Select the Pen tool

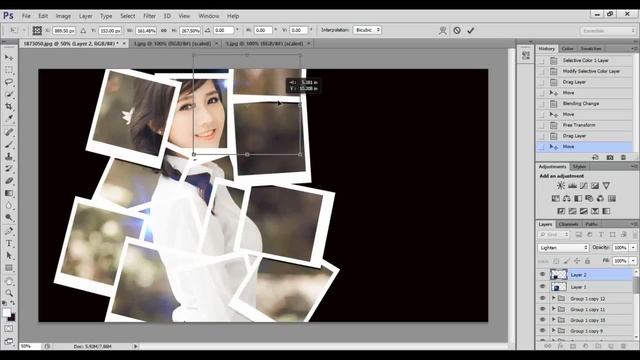tap(9, 231)
